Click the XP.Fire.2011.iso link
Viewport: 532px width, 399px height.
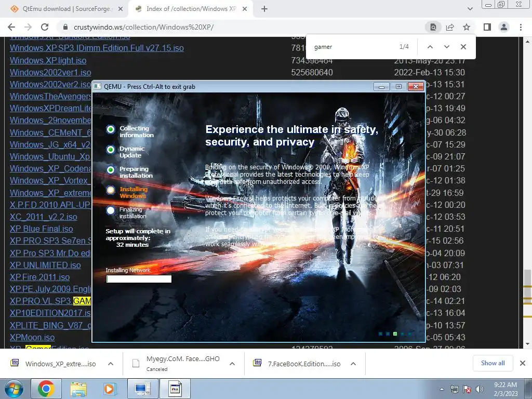[x=39, y=277]
